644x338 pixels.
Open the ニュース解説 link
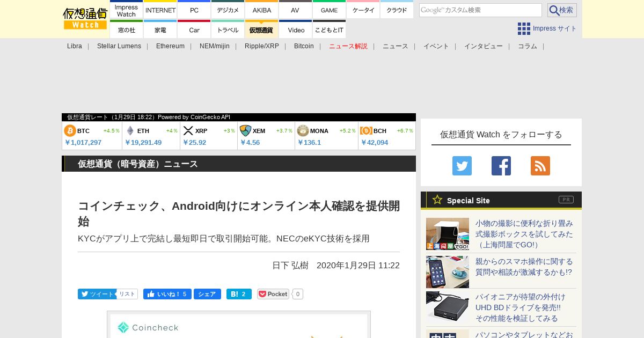pos(348,46)
